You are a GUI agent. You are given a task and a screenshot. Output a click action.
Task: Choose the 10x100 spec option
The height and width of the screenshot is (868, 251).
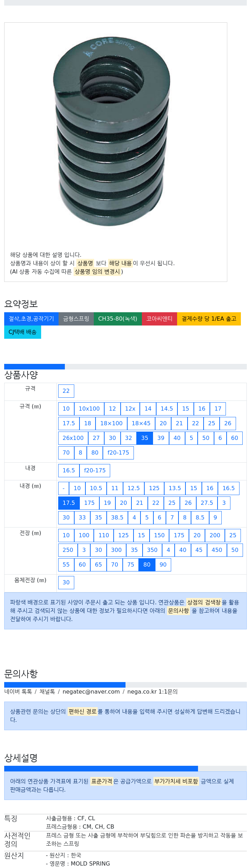click(89, 409)
